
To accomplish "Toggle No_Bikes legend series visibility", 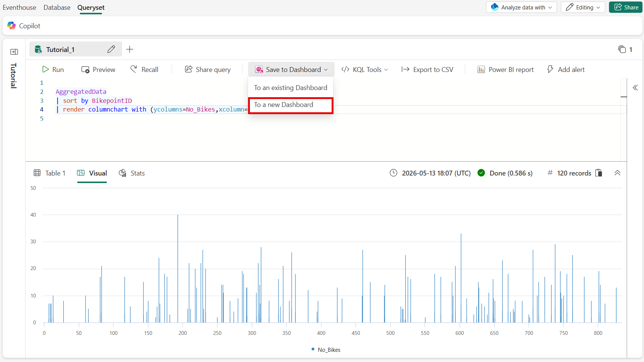I will pyautogui.click(x=326, y=350).
